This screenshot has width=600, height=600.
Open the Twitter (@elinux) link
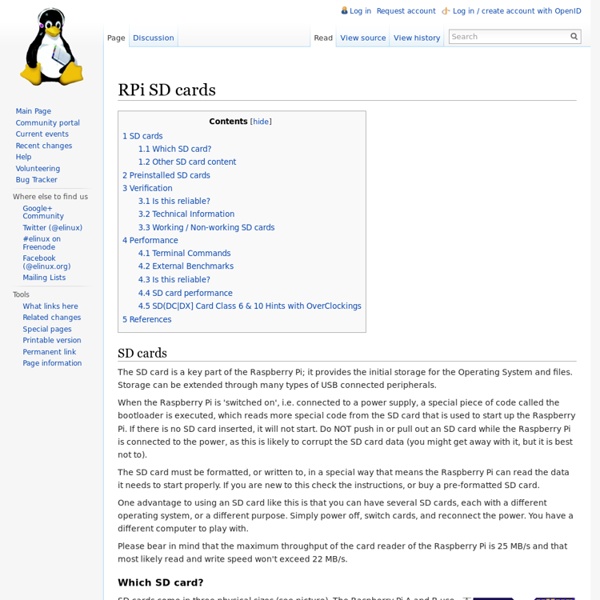(x=52, y=228)
